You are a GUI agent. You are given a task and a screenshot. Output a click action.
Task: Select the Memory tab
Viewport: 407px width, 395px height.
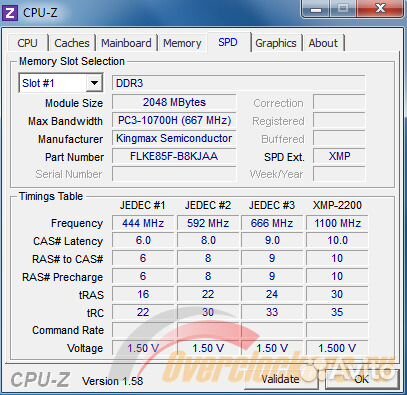[x=182, y=43]
